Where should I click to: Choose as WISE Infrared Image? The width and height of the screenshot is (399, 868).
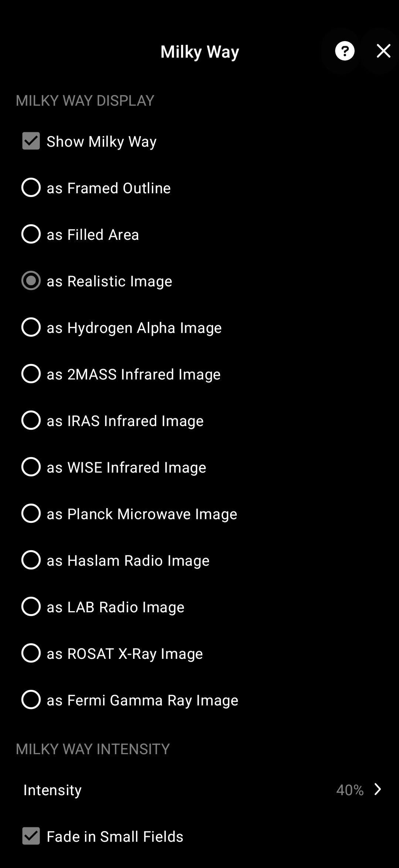pos(31,467)
